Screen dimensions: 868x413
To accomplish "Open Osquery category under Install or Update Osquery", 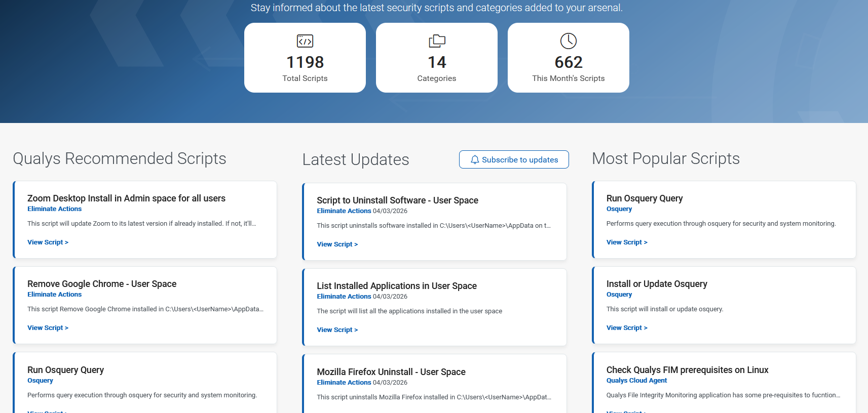I will click(619, 295).
